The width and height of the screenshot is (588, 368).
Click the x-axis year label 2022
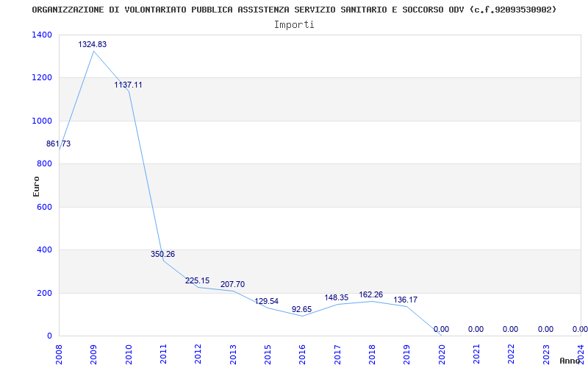point(511,355)
